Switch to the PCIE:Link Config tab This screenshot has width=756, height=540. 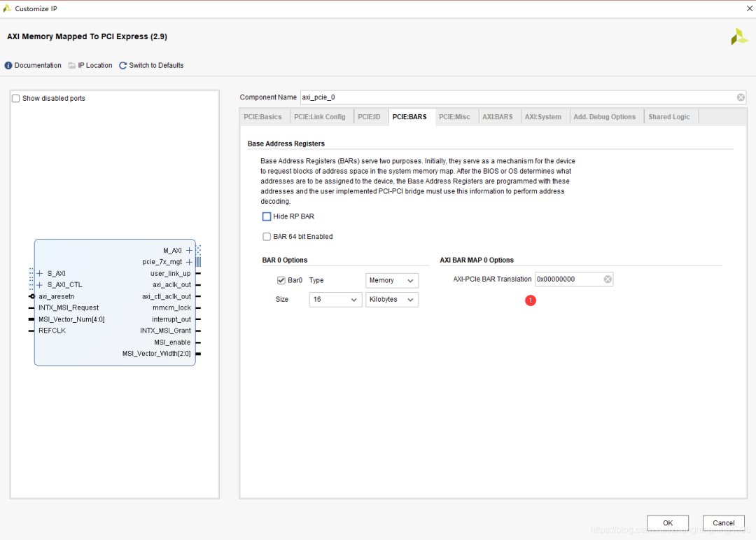319,117
